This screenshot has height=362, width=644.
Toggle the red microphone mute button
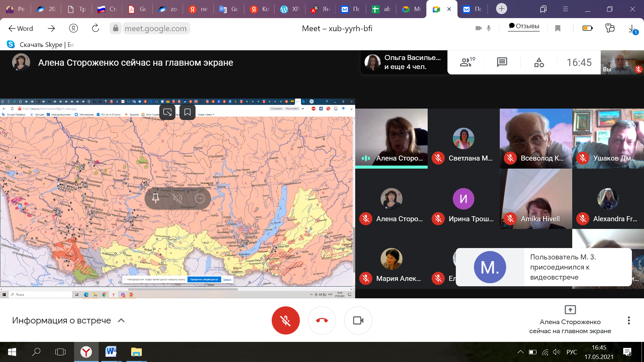tap(285, 321)
